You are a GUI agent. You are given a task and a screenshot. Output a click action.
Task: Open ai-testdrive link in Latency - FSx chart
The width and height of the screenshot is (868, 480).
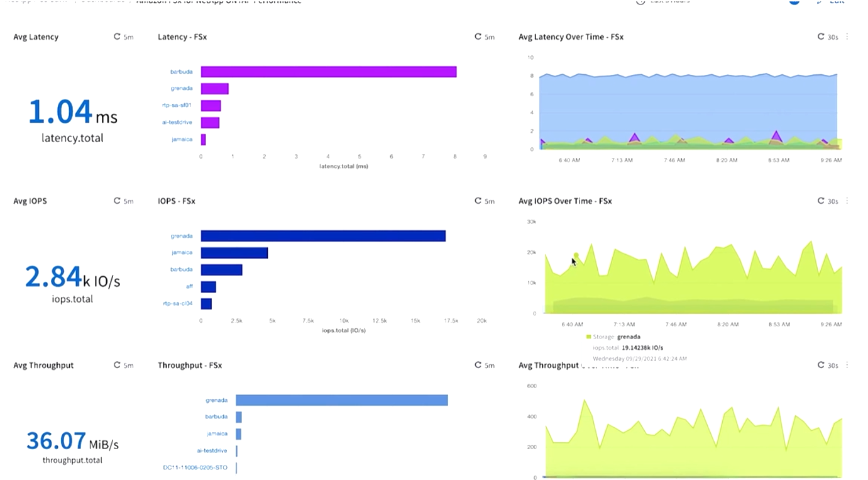177,122
